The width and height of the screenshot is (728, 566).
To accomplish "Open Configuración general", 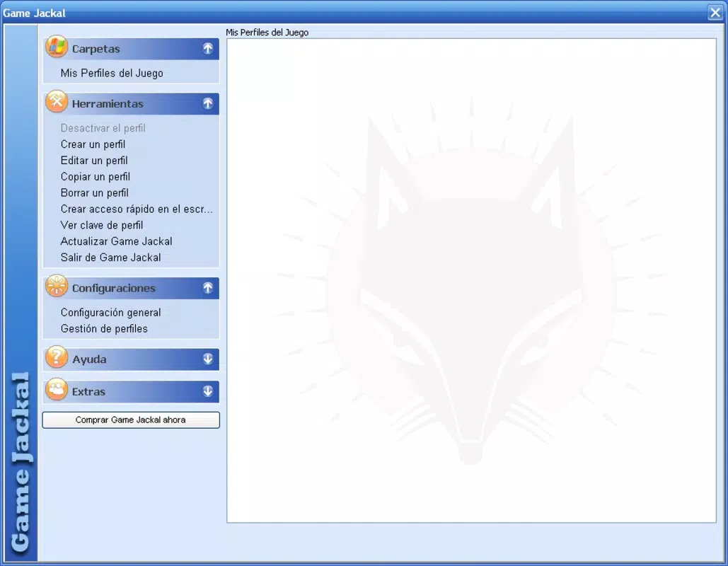I will (x=110, y=313).
